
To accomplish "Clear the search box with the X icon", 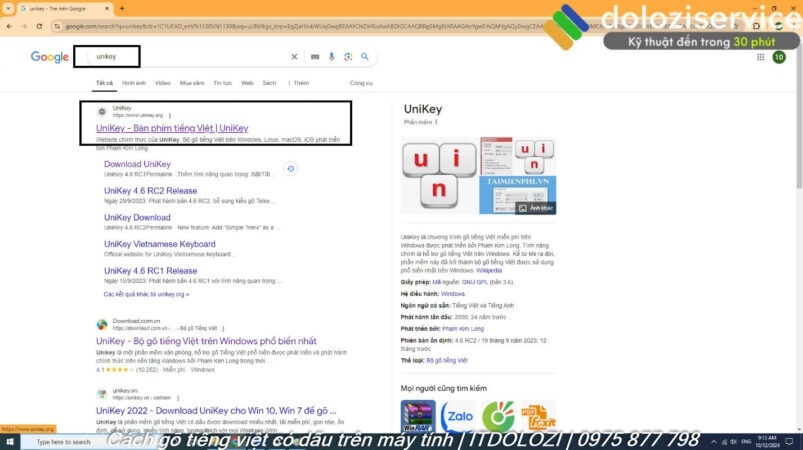I will click(x=294, y=57).
